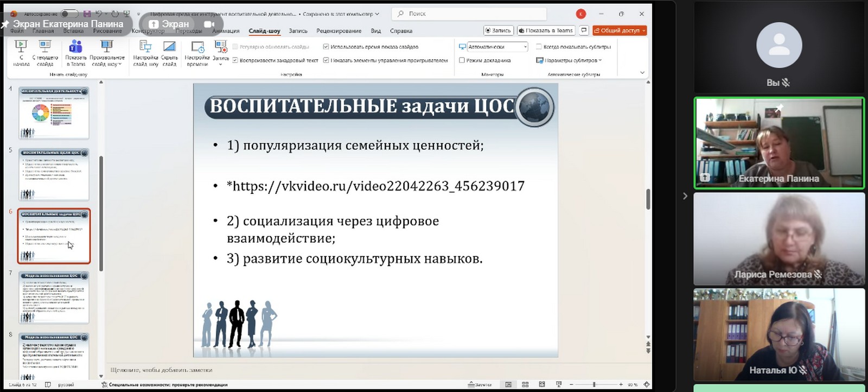Open the Вид ribbon tab
This screenshot has height=392, width=868.
tap(375, 31)
